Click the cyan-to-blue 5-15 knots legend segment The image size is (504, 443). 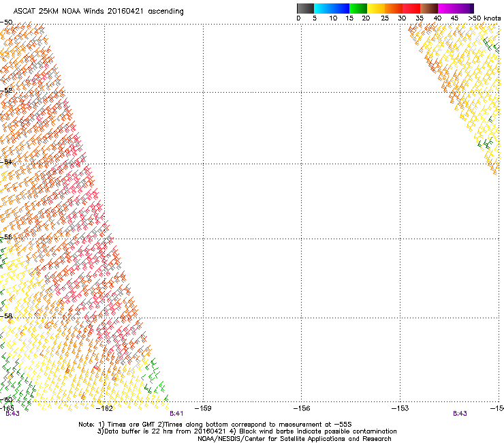point(332,8)
